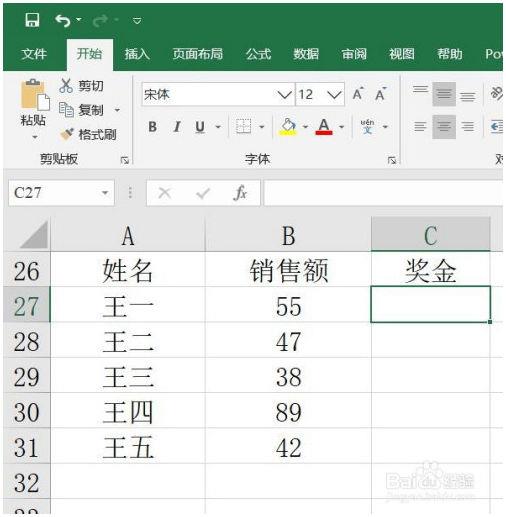506x517 pixels.
Task: Open the font name dropdown
Action: [x=285, y=95]
